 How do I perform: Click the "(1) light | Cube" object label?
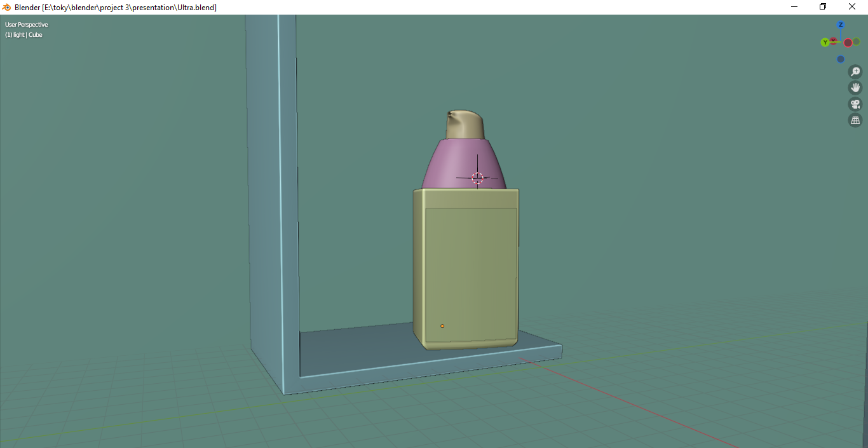(x=24, y=35)
